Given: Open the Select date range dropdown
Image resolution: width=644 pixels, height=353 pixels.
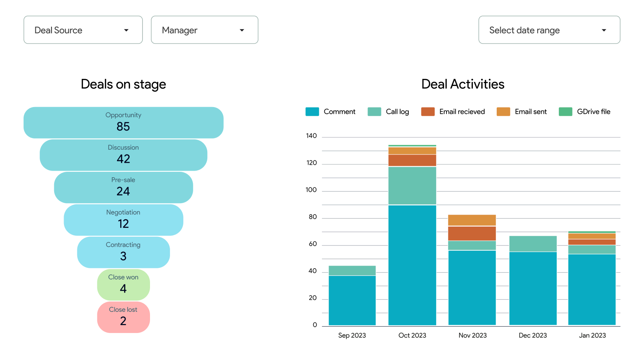Looking at the screenshot, I should point(549,30).
